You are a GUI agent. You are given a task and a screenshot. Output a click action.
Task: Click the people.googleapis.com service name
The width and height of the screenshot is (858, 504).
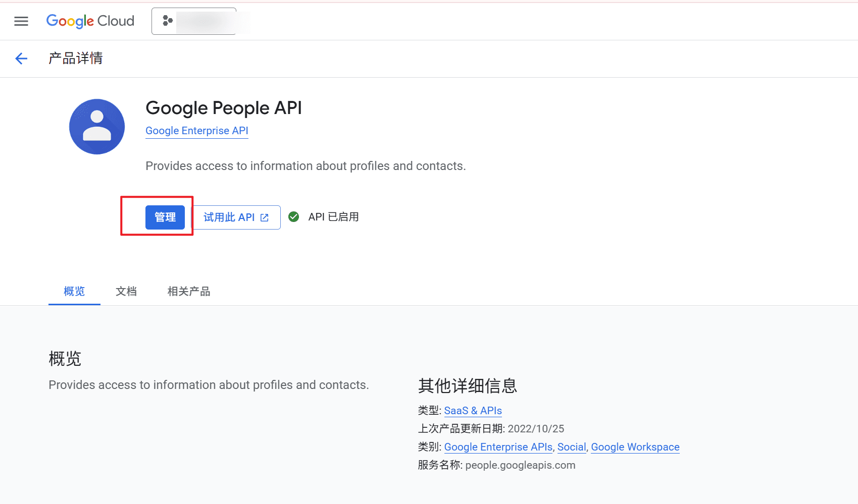click(520, 465)
